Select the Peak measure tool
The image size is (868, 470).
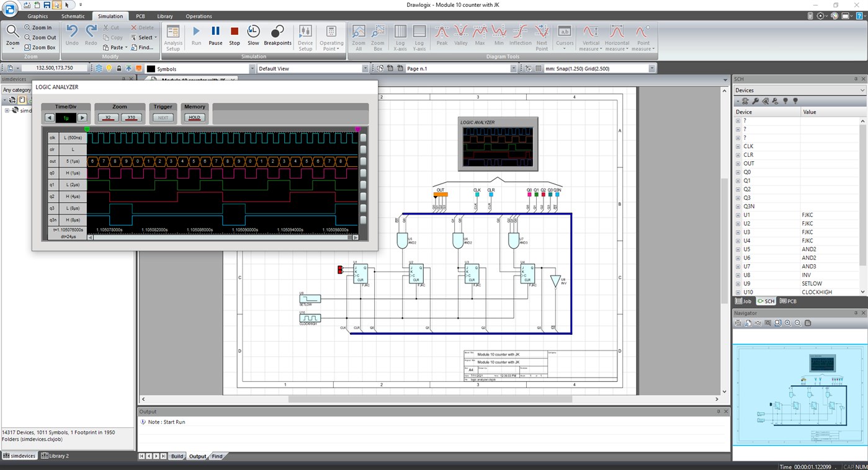441,36
